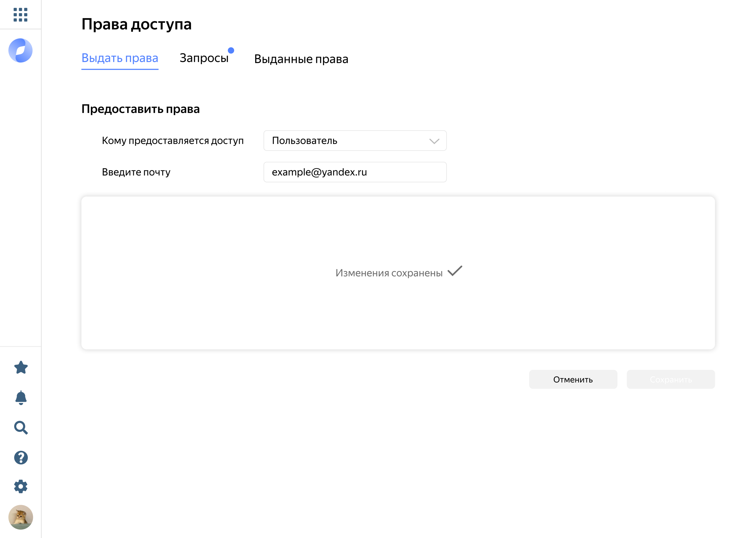Open the apps grid menu icon
Screen dimensions: 756x538
pyautogui.click(x=20, y=15)
